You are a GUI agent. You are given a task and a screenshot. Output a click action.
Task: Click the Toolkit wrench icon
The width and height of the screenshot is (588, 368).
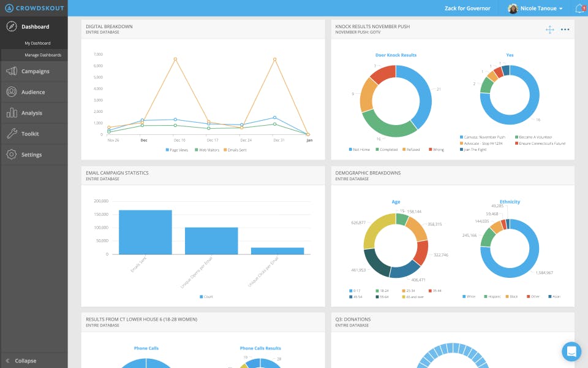coord(12,133)
